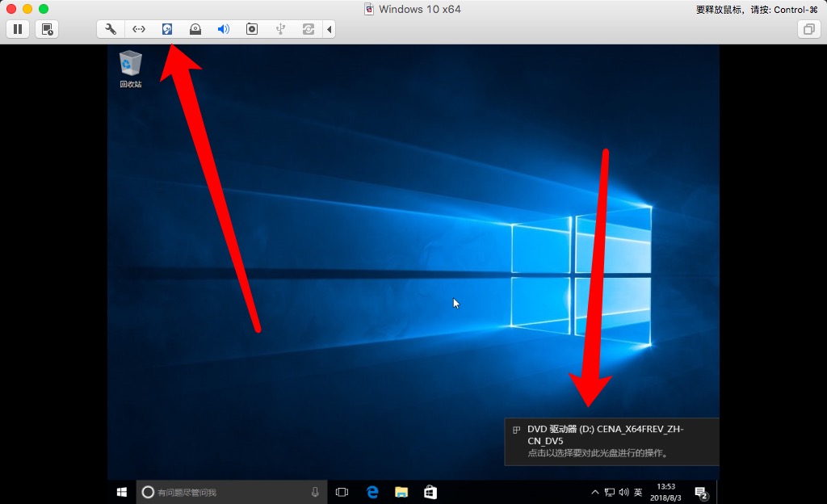Open the snapshot manager icon
The width and height of the screenshot is (827, 504).
click(x=47, y=29)
